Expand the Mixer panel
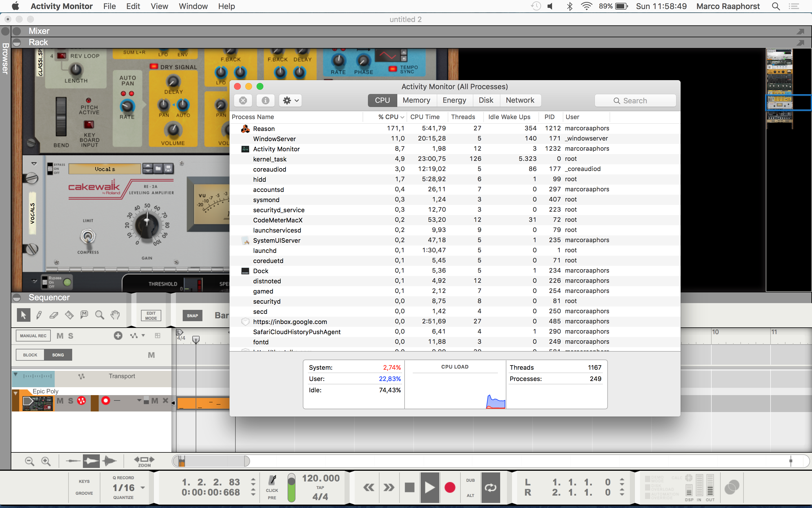This screenshot has height=508, width=812. (17, 31)
